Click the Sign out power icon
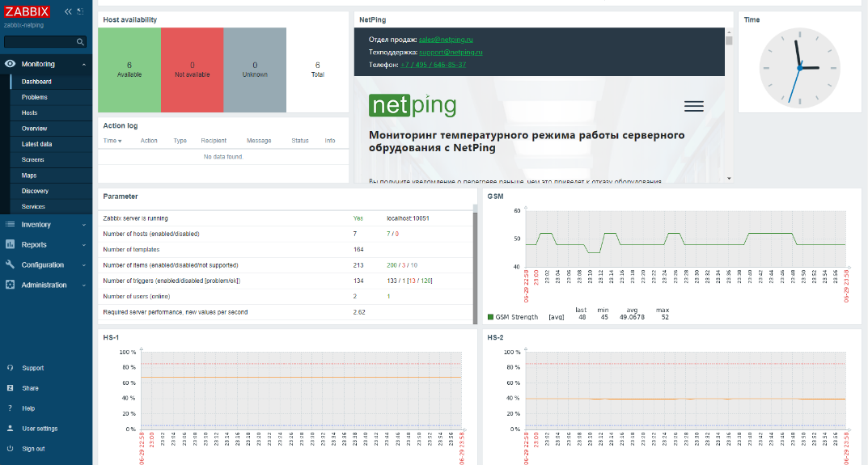The image size is (868, 465). point(10,448)
